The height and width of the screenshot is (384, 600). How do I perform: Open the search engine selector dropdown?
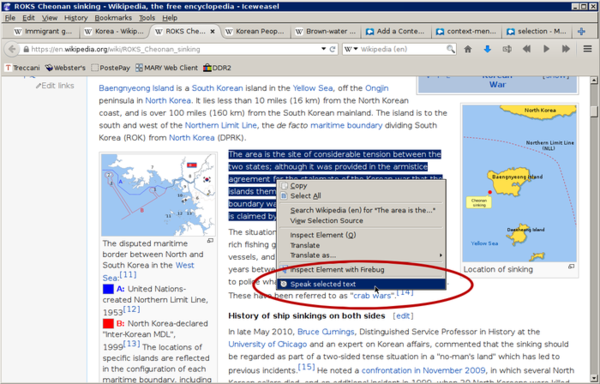pyautogui.click(x=351, y=49)
